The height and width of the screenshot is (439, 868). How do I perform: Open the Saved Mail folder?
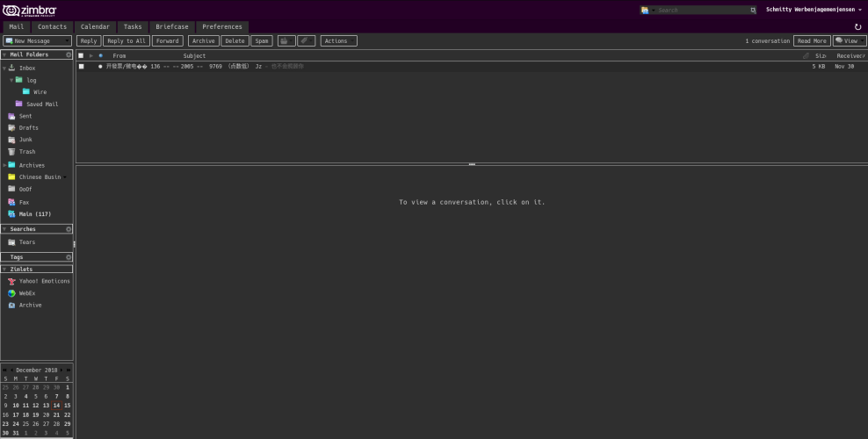pyautogui.click(x=42, y=104)
